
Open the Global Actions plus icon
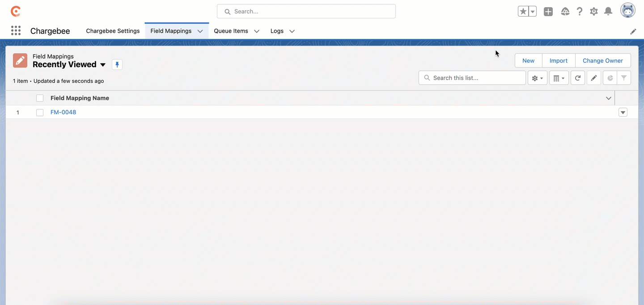tap(548, 12)
